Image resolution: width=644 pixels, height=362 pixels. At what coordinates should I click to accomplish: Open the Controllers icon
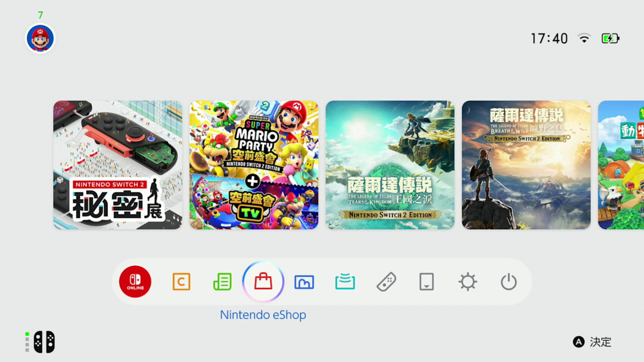pos(386,282)
